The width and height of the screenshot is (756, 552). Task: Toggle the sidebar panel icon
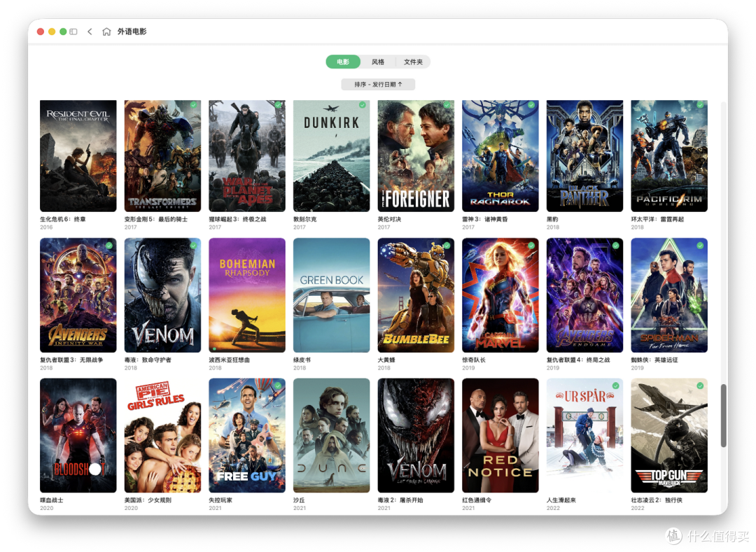(73, 31)
